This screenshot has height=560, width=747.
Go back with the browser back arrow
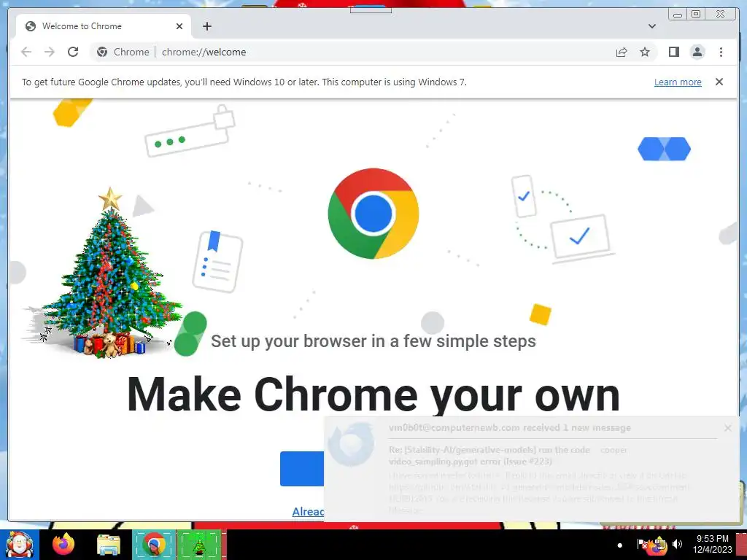tap(26, 52)
